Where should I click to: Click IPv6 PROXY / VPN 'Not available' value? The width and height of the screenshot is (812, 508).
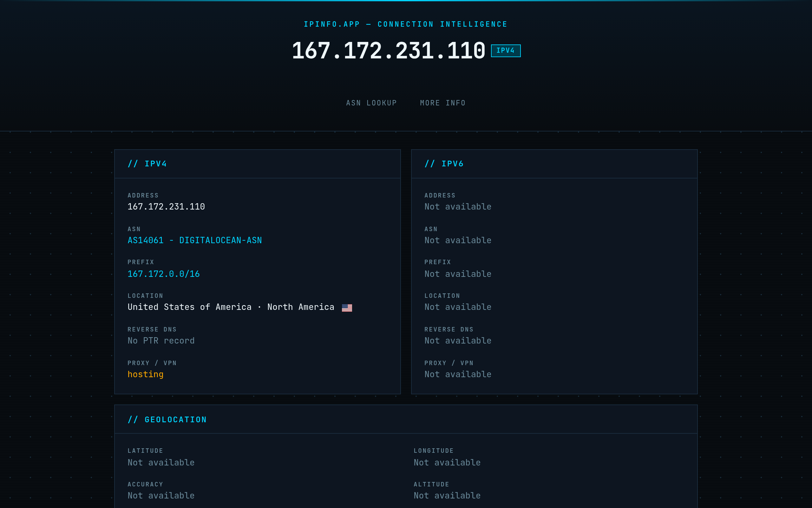pyautogui.click(x=458, y=374)
